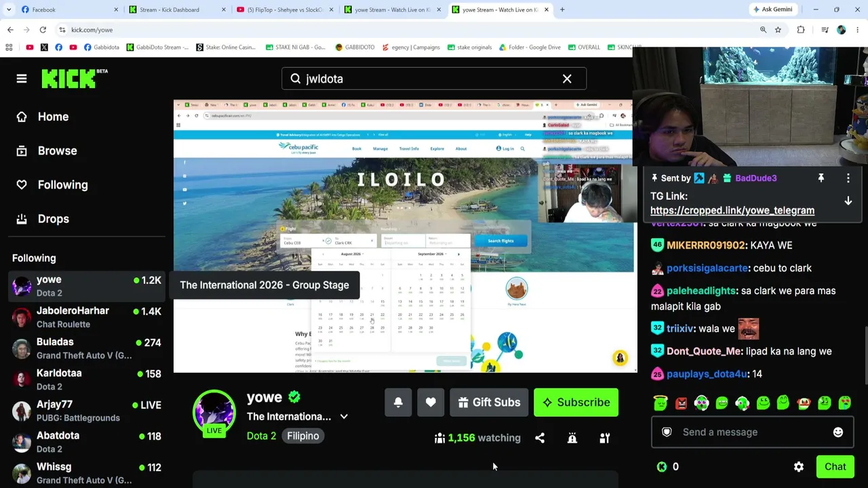Click MIKERRR091902 username in chat
The image size is (868, 488).
(x=706, y=245)
